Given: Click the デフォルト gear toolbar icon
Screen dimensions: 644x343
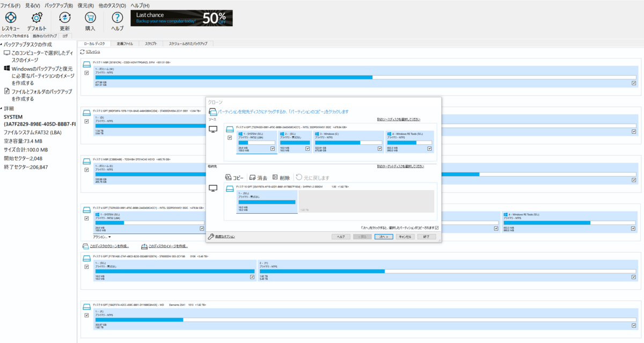Looking at the screenshot, I should pos(36,18).
